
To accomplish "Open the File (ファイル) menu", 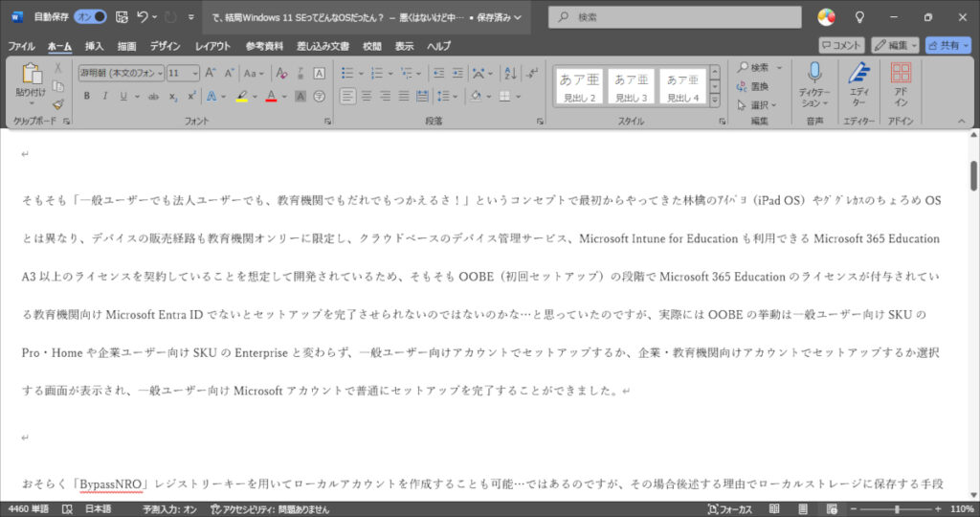I will pyautogui.click(x=21, y=46).
